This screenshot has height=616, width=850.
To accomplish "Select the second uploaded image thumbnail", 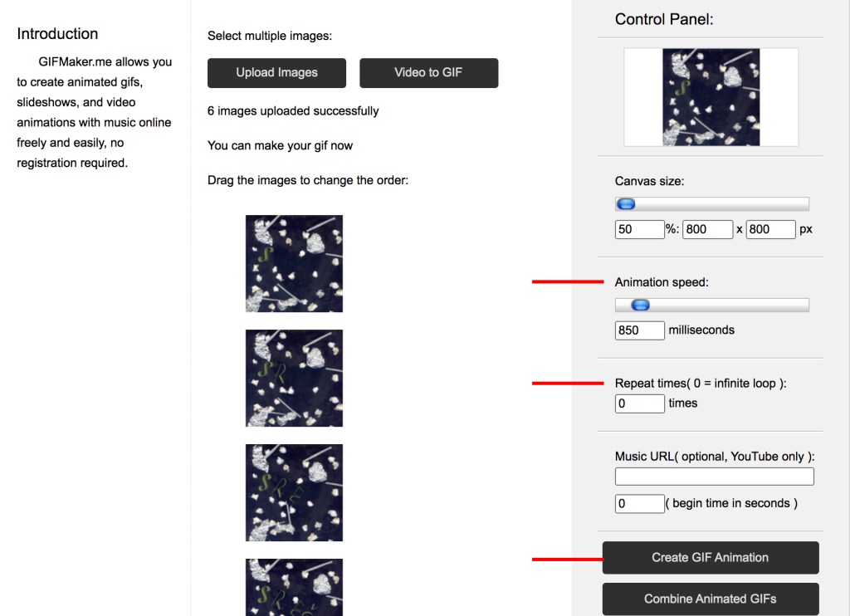I will (x=294, y=378).
